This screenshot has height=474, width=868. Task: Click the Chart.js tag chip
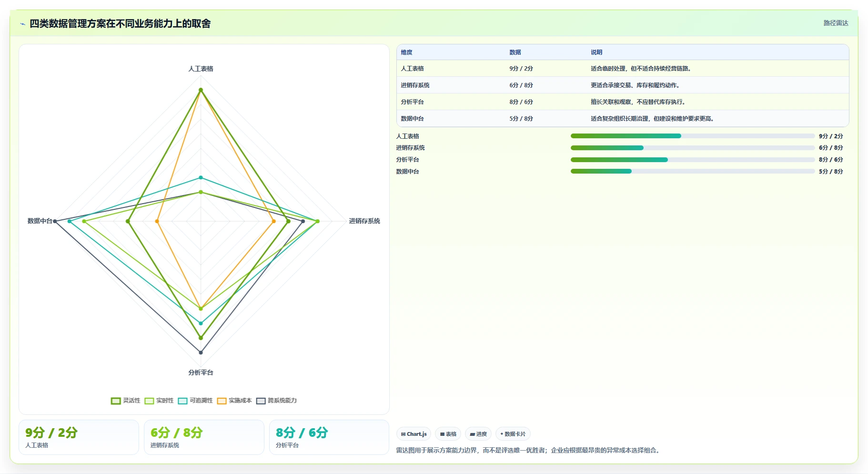(x=414, y=434)
